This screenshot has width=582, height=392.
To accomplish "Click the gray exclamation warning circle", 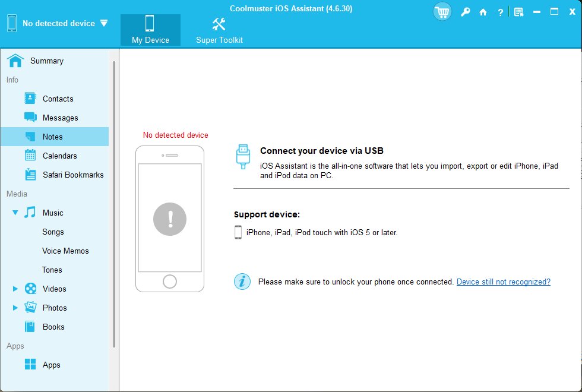I will pyautogui.click(x=170, y=219).
